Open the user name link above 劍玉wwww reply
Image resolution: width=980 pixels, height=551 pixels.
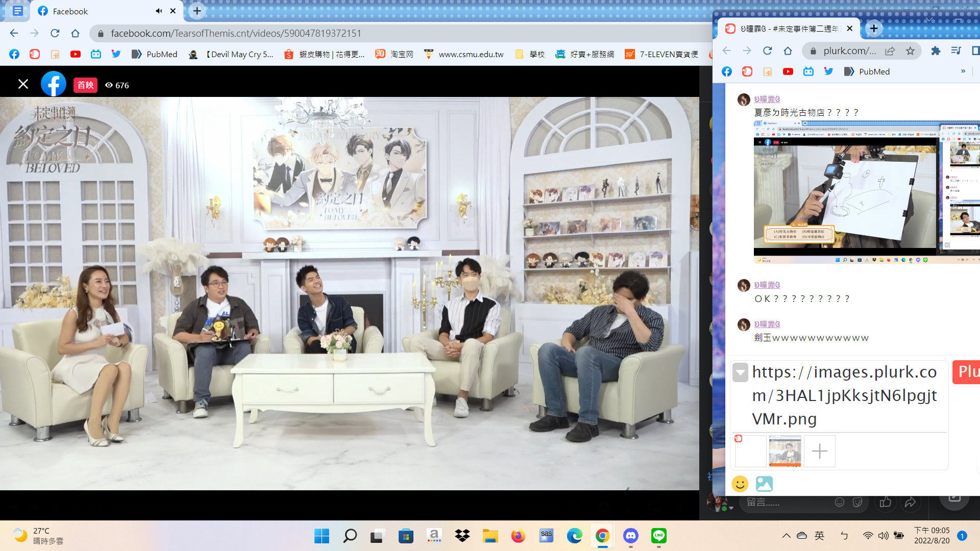(x=767, y=324)
